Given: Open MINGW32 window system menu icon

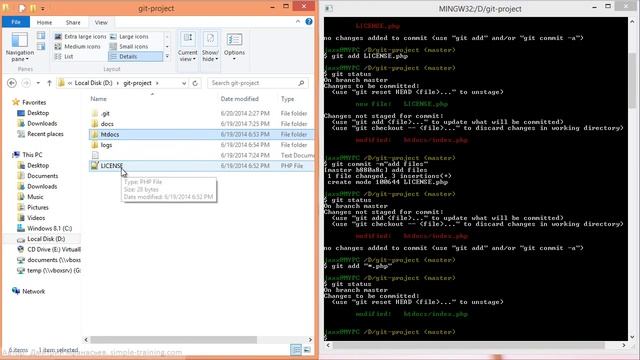Looking at the screenshot, I should [329, 8].
